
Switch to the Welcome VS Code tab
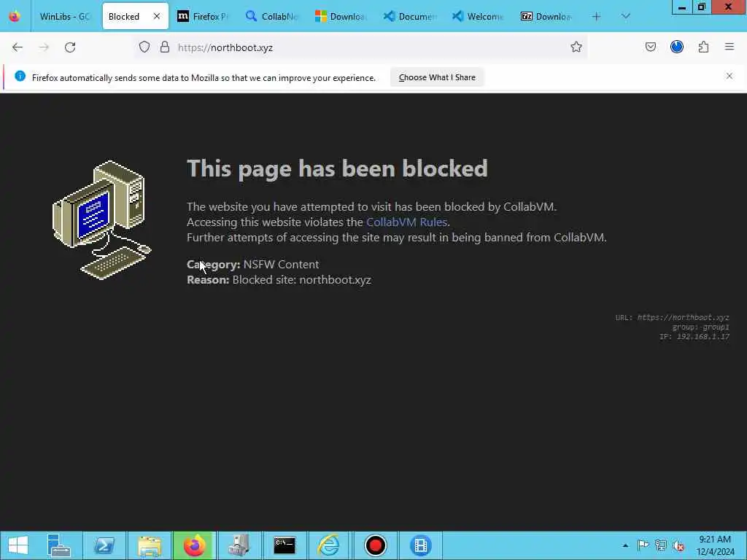(x=478, y=16)
